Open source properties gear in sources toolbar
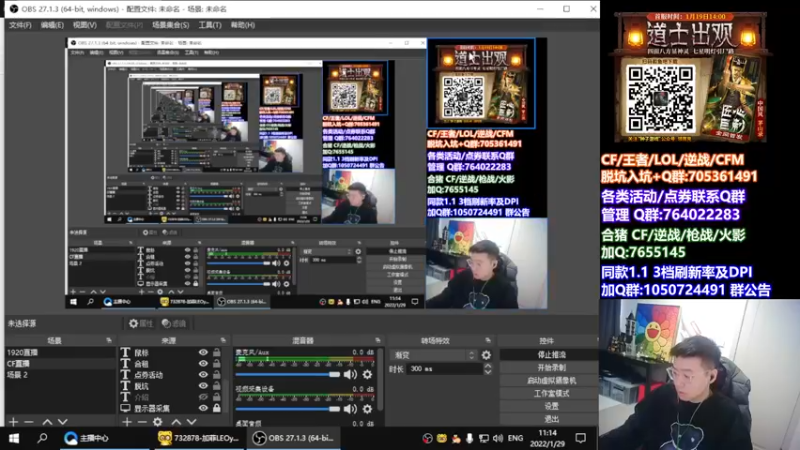The height and width of the screenshot is (450, 800). click(158, 422)
